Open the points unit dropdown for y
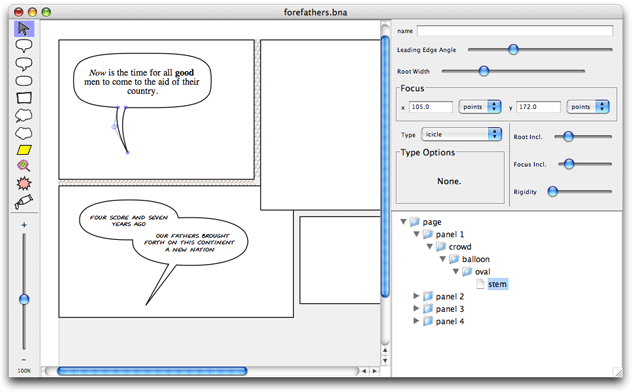Viewport: 632px width, 392px height. (x=588, y=107)
